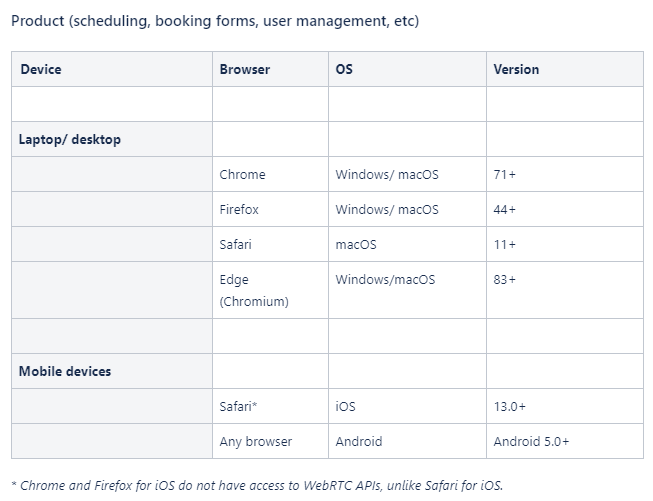
Task: Select the Mobile devices row label
Action: click(x=65, y=371)
